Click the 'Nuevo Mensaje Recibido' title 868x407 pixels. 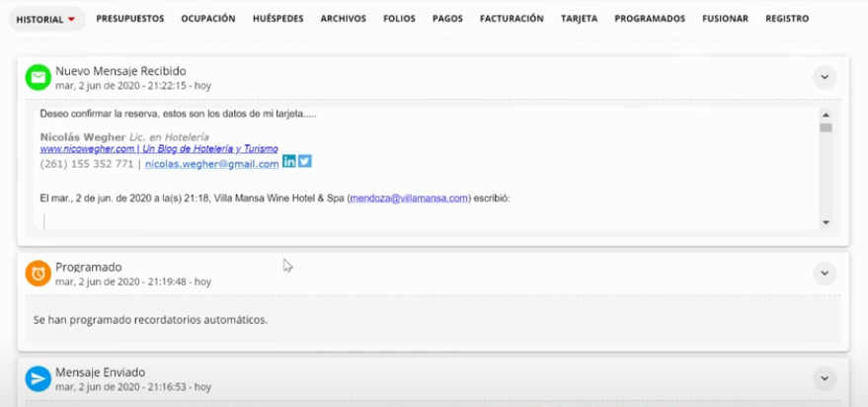click(120, 71)
